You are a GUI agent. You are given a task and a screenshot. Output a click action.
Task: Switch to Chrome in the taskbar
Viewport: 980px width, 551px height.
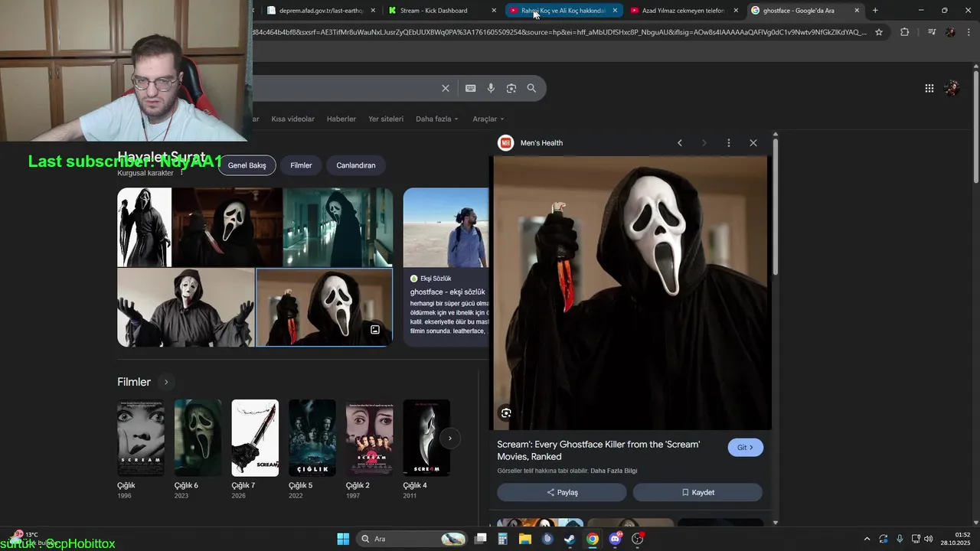pos(593,539)
